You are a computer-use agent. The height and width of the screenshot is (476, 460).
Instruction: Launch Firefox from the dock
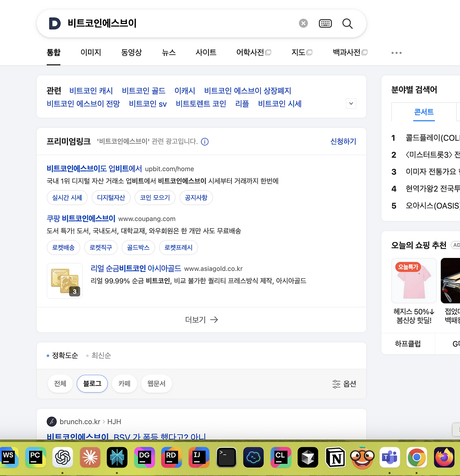(444, 457)
